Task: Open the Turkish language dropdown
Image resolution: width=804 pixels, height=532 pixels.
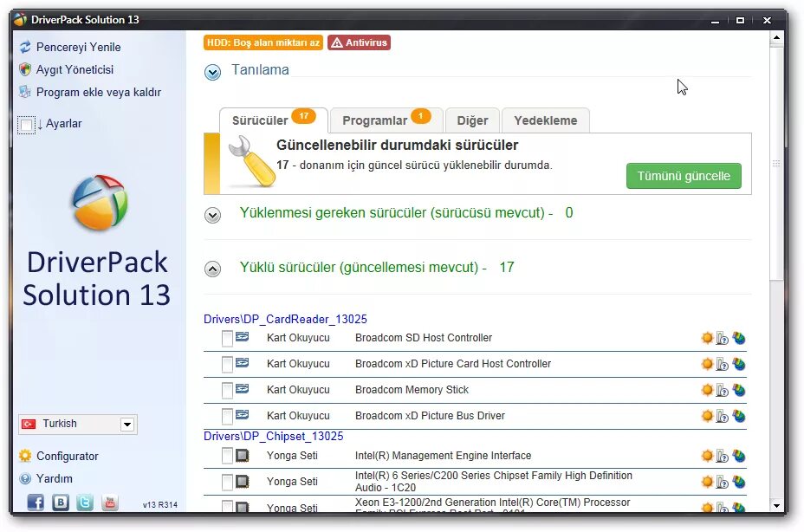Action: pos(127,425)
